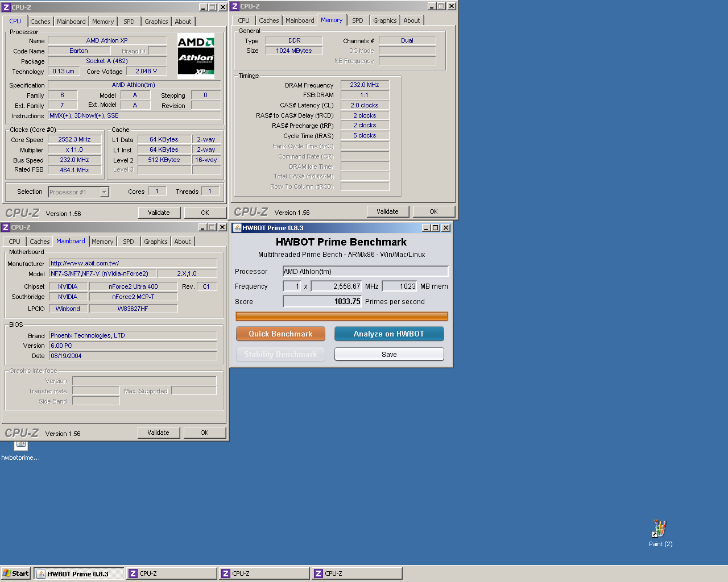Select the Code Name value Barton
728x582 pixels.
(x=79, y=51)
